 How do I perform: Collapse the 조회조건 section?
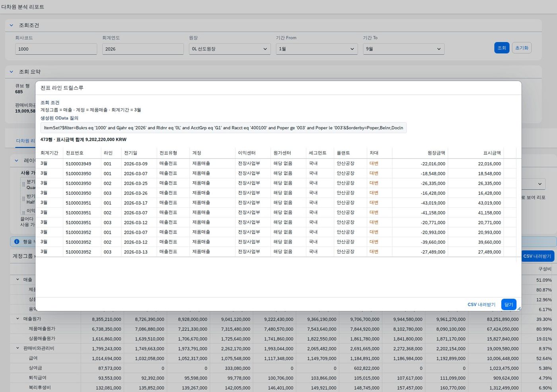[12, 25]
